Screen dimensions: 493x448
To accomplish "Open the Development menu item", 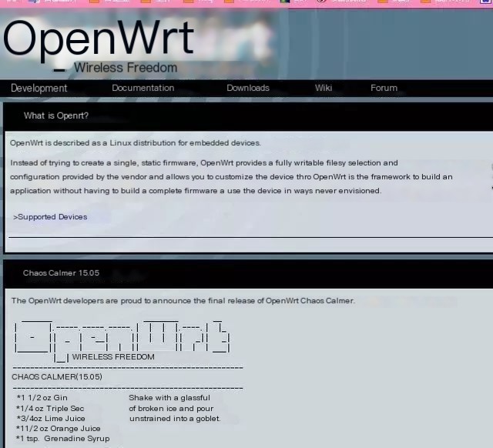I will click(39, 89).
